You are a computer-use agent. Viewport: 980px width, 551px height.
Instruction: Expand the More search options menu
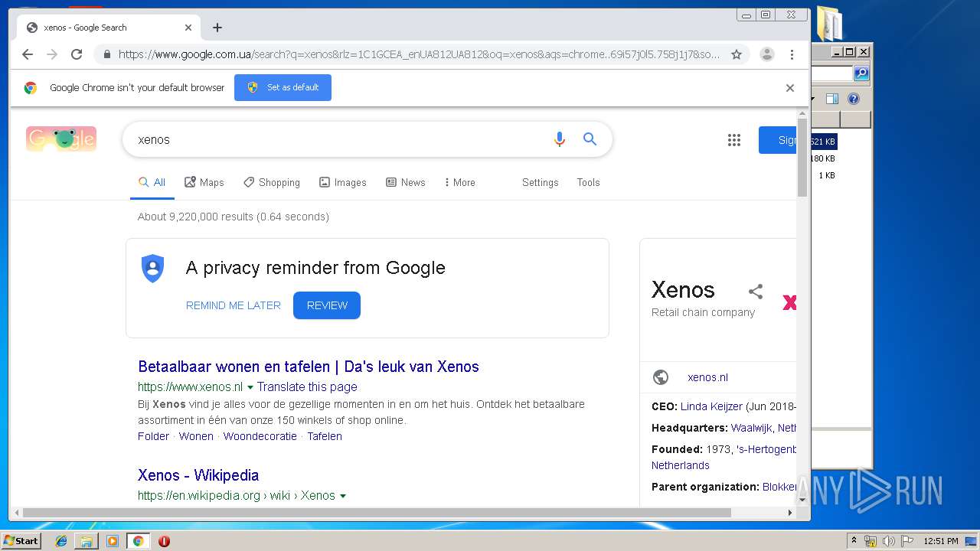click(459, 183)
